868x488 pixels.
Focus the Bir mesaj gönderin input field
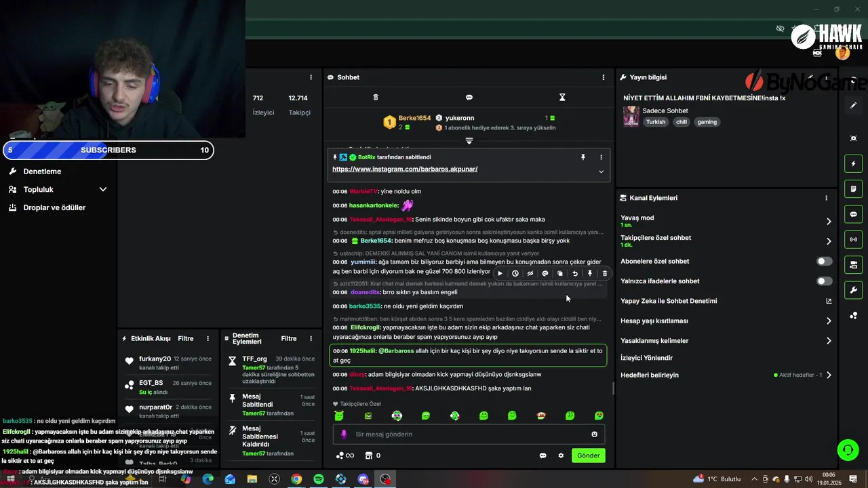click(469, 434)
